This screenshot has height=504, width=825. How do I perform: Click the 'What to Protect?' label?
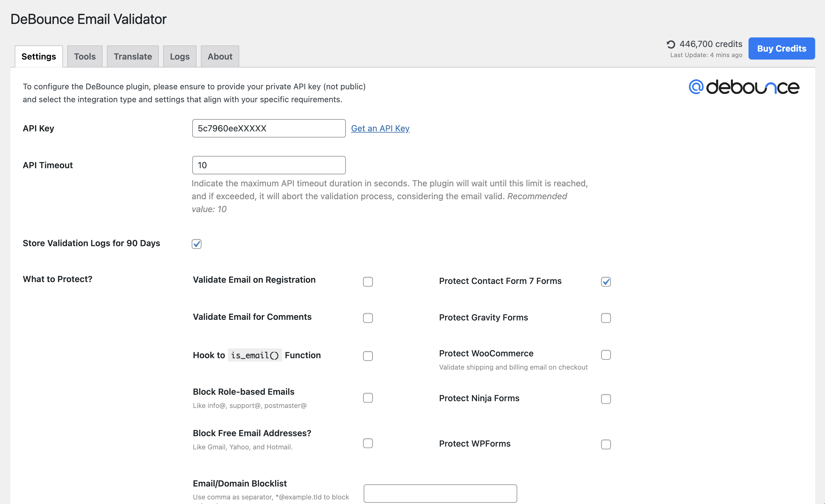pos(57,279)
